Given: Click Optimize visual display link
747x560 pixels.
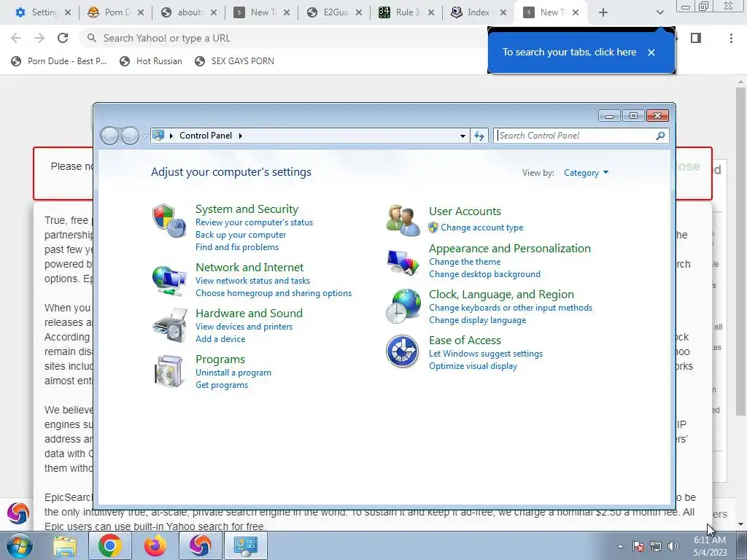Looking at the screenshot, I should (x=473, y=366).
